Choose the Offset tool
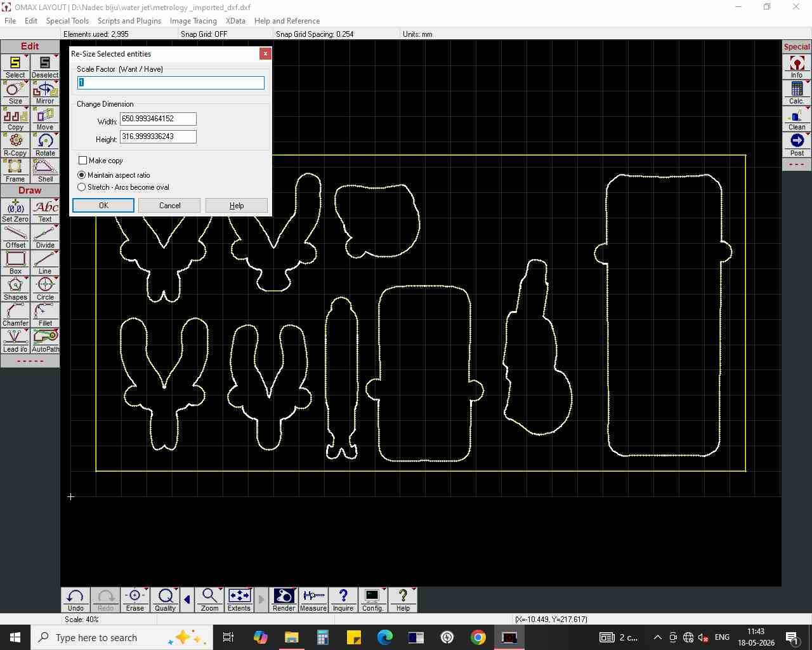 pyautogui.click(x=15, y=237)
